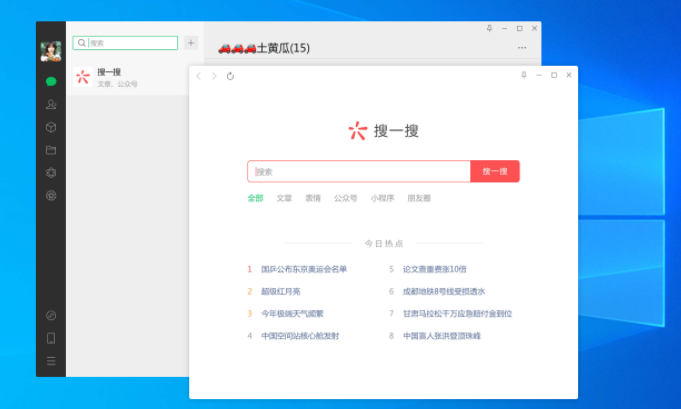The width and height of the screenshot is (681, 409).
Task: Go forward in the 搜一搜 window
Action: tap(214, 76)
